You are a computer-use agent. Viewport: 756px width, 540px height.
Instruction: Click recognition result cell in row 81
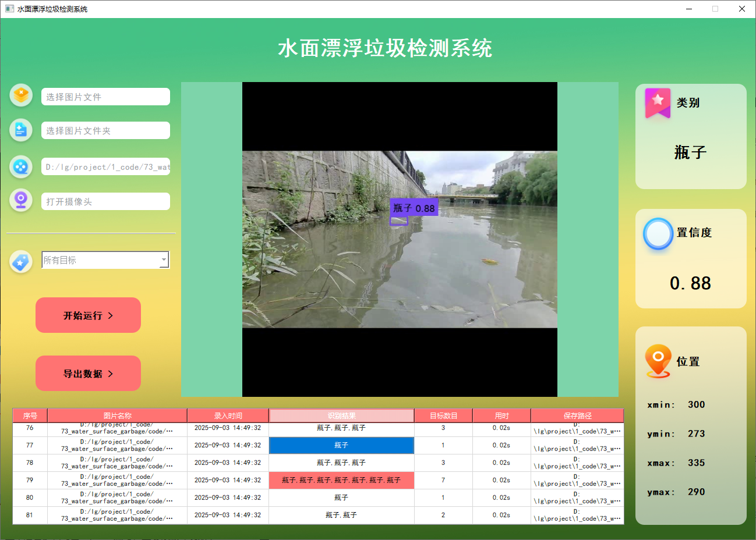point(341,515)
